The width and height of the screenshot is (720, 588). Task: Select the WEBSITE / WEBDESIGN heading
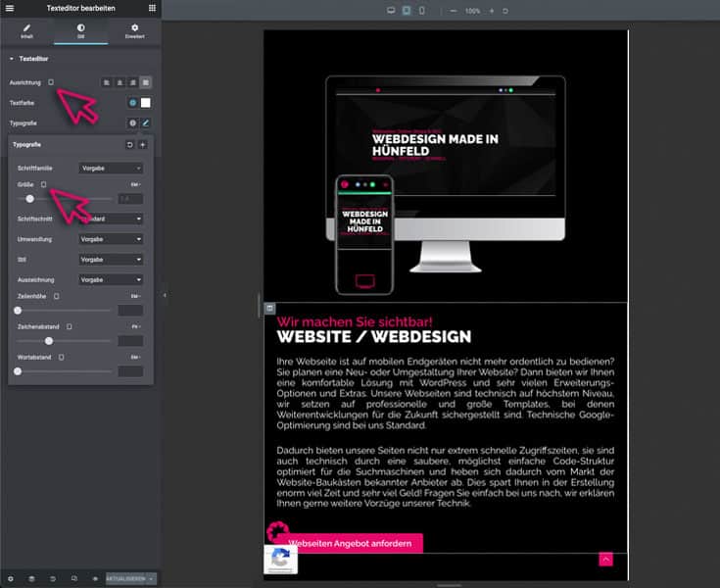point(374,337)
